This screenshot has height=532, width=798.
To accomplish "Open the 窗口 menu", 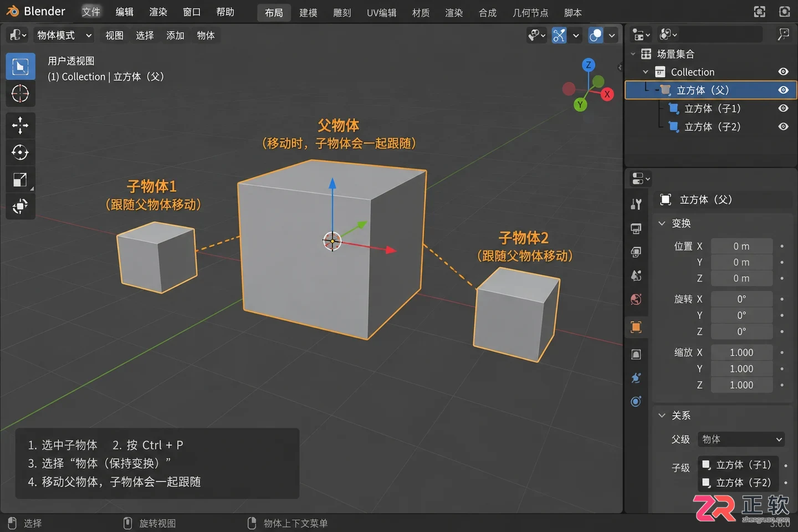I will (191, 12).
